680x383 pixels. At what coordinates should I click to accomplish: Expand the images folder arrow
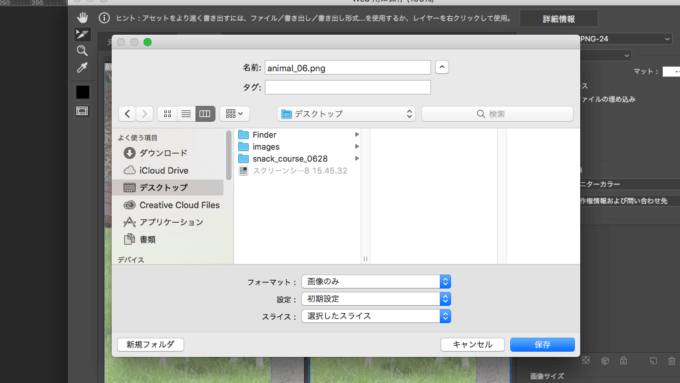tap(356, 147)
